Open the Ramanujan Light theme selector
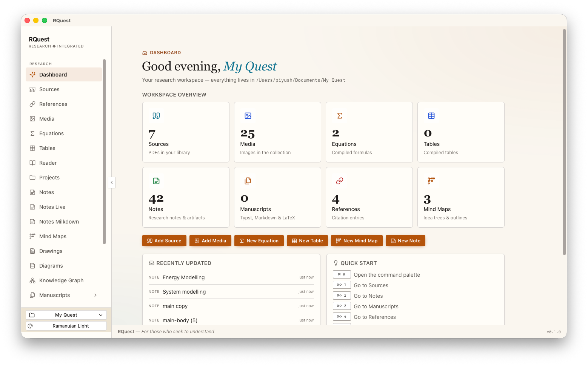The height and width of the screenshot is (366, 588). click(66, 326)
